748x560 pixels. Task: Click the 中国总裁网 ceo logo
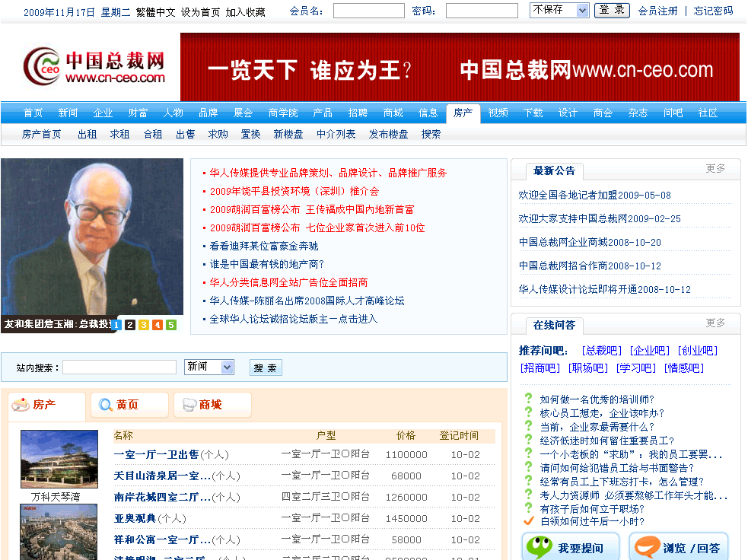click(x=94, y=67)
